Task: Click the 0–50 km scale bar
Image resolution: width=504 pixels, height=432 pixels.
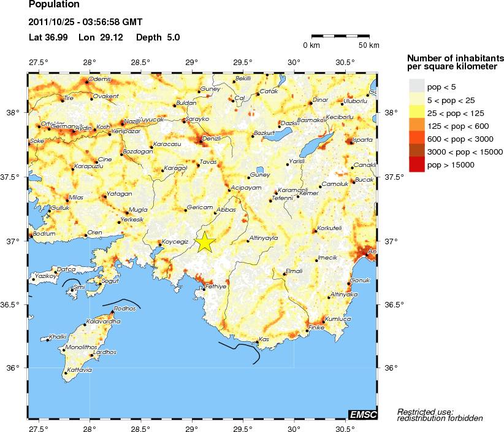Action: [x=340, y=37]
